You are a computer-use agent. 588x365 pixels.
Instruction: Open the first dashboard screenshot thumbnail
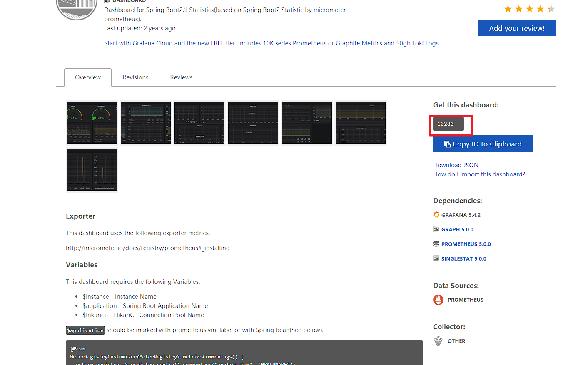[92, 122]
